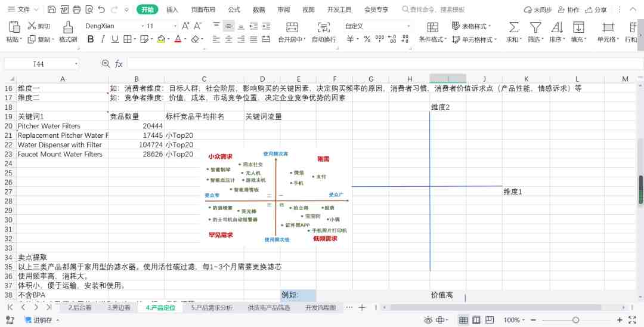644x327 pixels.
Task: Add a new sheet with plus icon
Action: point(362,308)
